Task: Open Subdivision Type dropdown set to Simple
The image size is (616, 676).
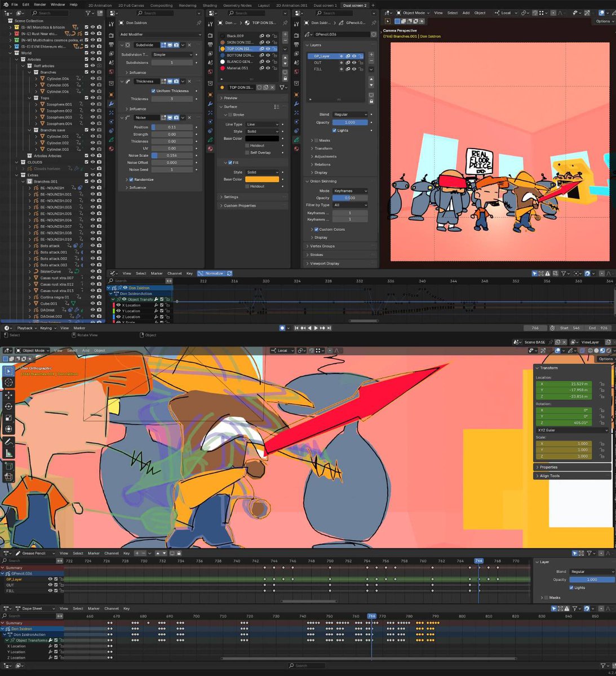Action: (173, 55)
